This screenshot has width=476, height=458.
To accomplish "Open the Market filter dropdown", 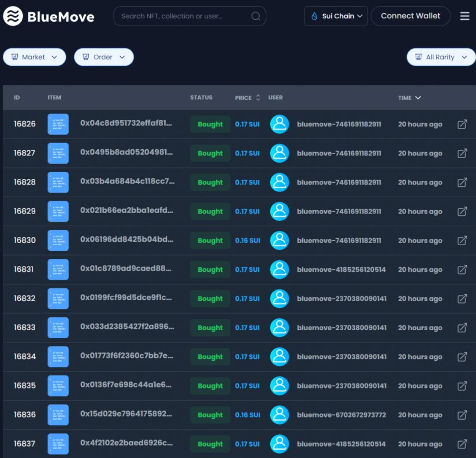I will 34,57.
